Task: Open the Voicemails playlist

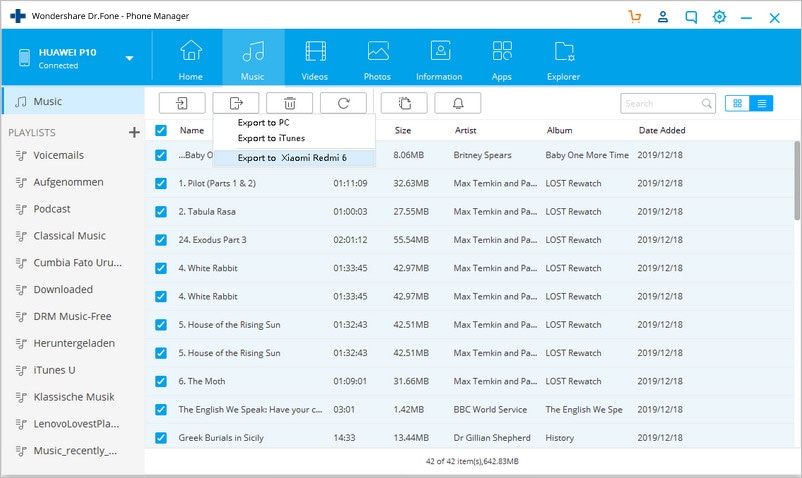Action: click(58, 155)
